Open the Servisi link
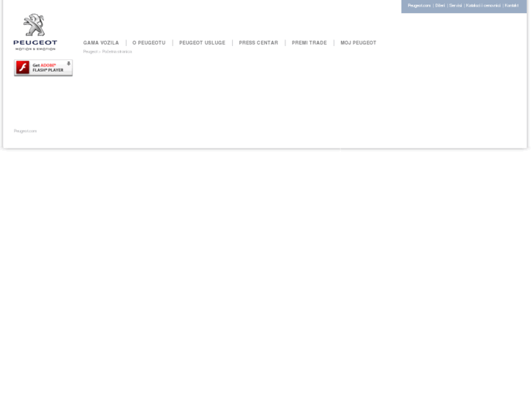Image resolution: width=532 pixels, height=399 pixels. click(x=456, y=5)
